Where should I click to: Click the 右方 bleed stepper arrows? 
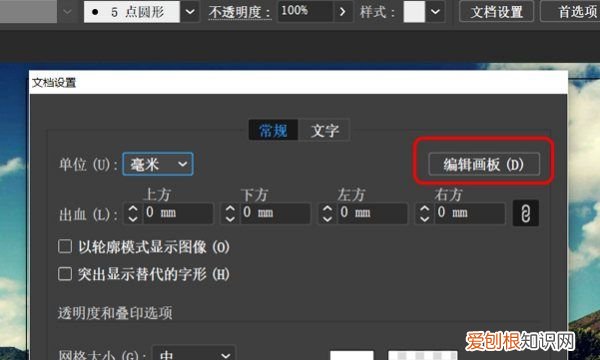pyautogui.click(x=424, y=213)
